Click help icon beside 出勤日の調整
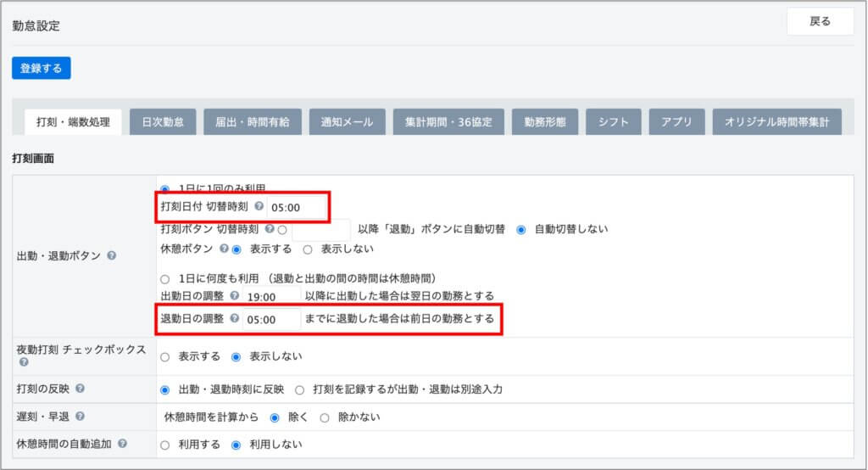 (234, 296)
